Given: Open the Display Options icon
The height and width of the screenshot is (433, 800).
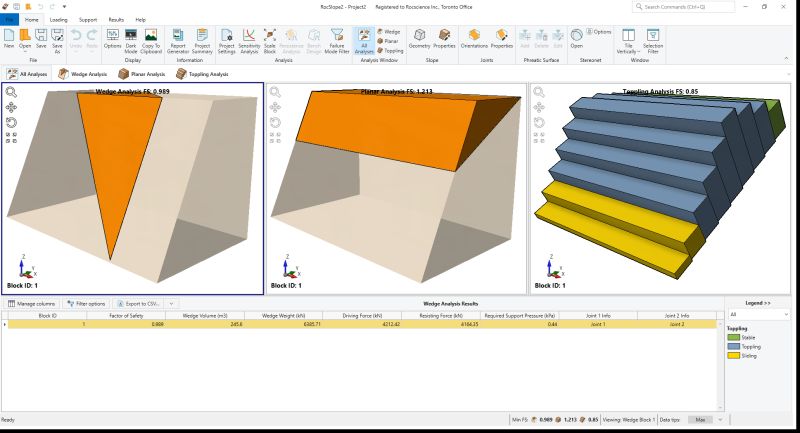Looking at the screenshot, I should click(x=112, y=40).
